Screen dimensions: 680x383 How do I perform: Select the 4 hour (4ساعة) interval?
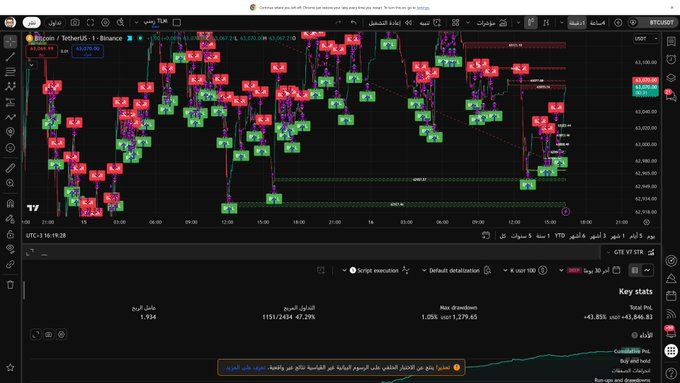598,22
